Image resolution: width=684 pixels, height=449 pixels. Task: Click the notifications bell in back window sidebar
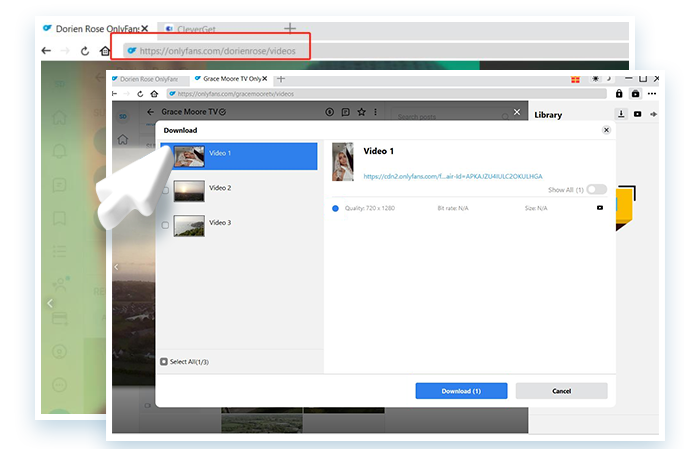(x=60, y=151)
